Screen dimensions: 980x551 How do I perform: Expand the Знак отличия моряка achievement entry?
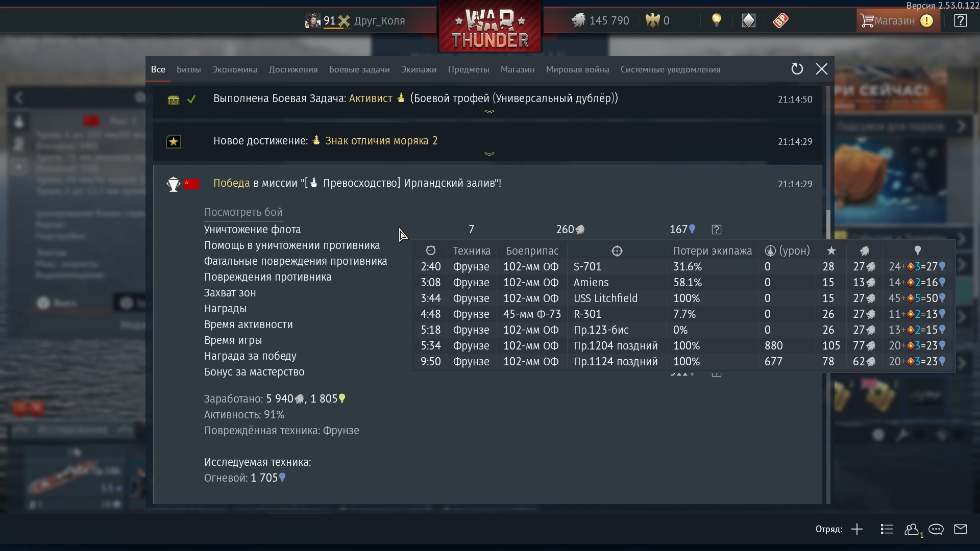point(489,154)
